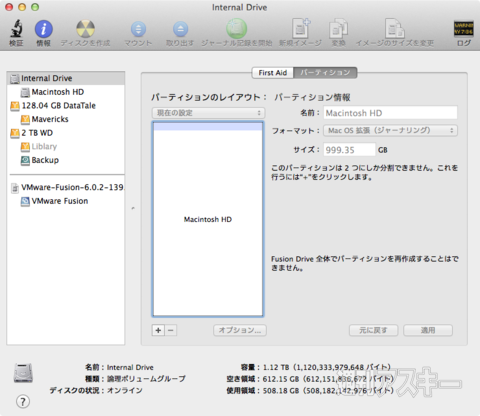Click the Verify (検証) microscope icon
The width and height of the screenshot is (480, 416).
click(16, 29)
